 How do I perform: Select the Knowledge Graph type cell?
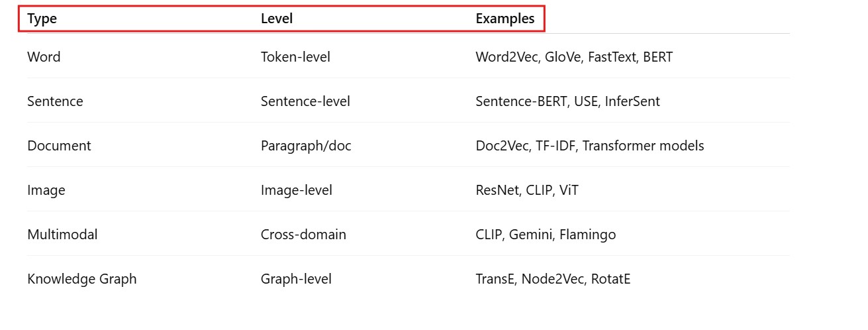pos(82,279)
